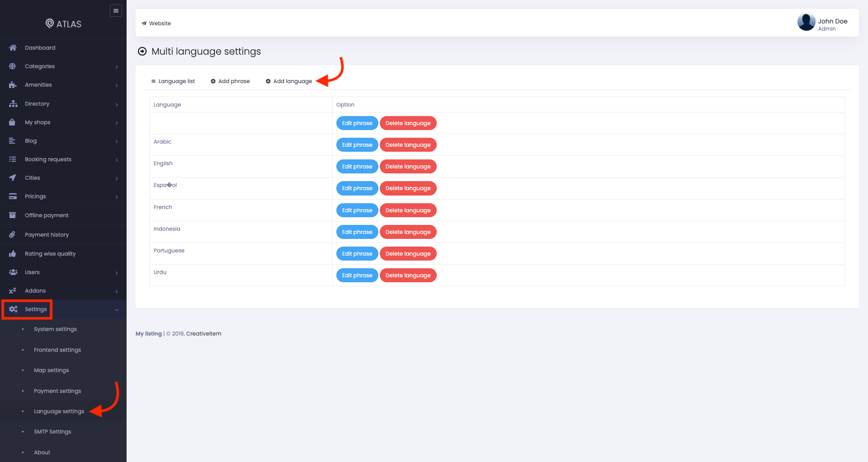This screenshot has width=868, height=462.
Task: Open Language settings submenu item
Action: [x=59, y=411]
